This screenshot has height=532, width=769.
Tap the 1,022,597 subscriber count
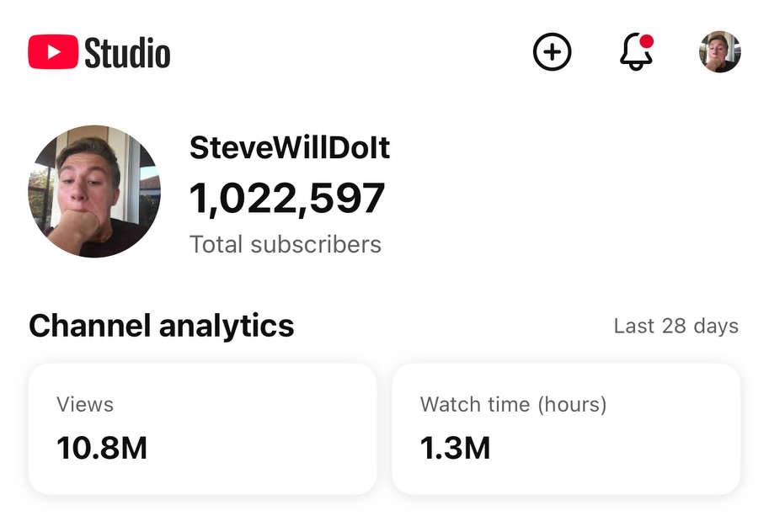(287, 199)
